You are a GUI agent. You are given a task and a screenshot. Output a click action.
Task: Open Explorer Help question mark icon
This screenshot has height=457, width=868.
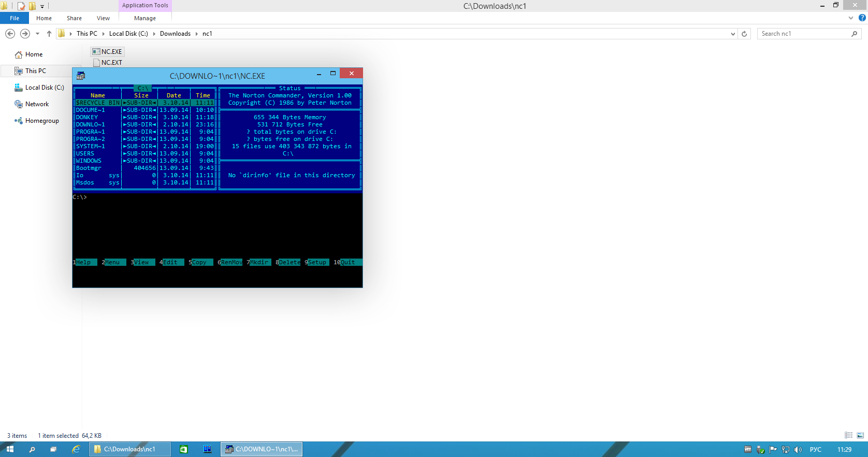862,18
